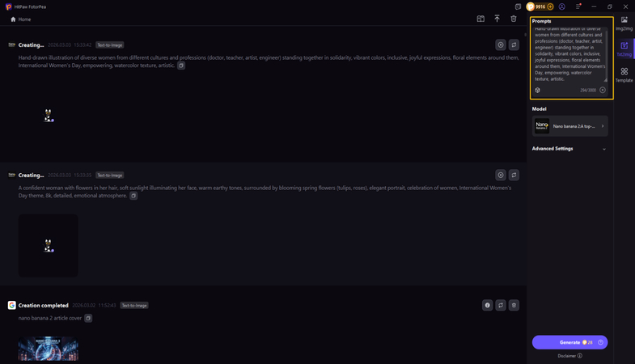Image resolution: width=635 pixels, height=364 pixels.
Task: Open the hamburger menu in title bar
Action: click(578, 6)
